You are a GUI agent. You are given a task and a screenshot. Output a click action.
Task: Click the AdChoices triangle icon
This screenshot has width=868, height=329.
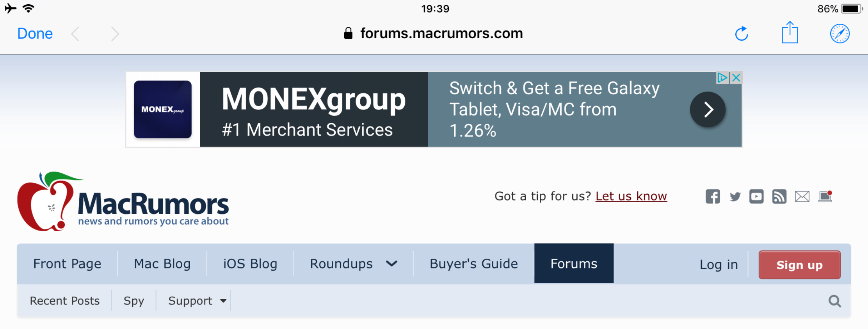723,78
